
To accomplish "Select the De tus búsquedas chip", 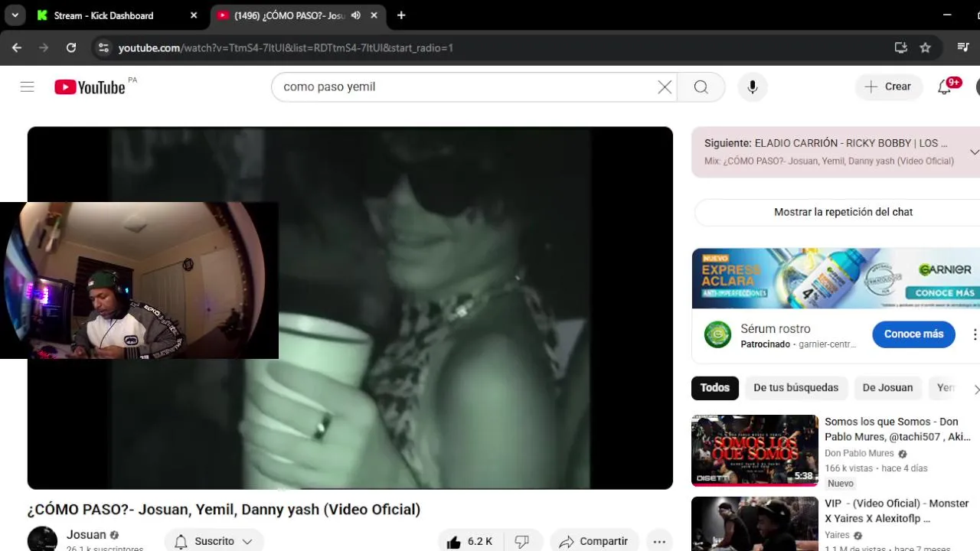I will pos(796,388).
